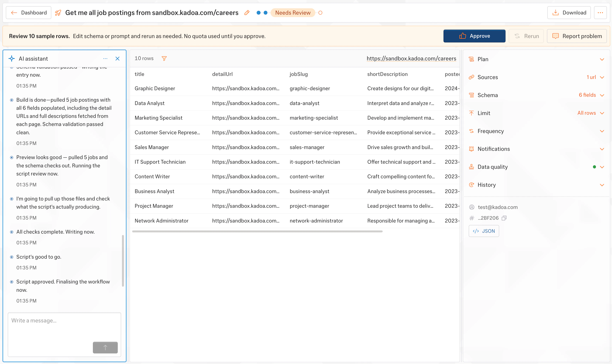Click the first blue progress step dot
Viewport: 612px width, 364px height.
coord(258,13)
